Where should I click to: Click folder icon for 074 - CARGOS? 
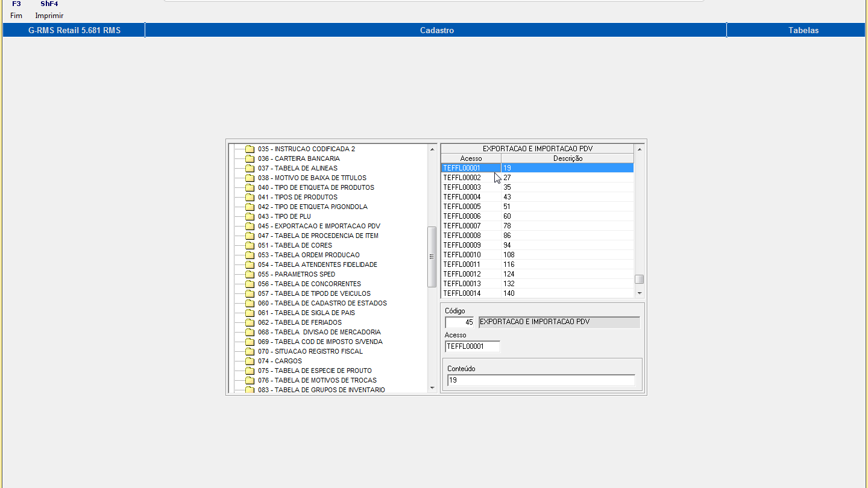click(x=250, y=361)
